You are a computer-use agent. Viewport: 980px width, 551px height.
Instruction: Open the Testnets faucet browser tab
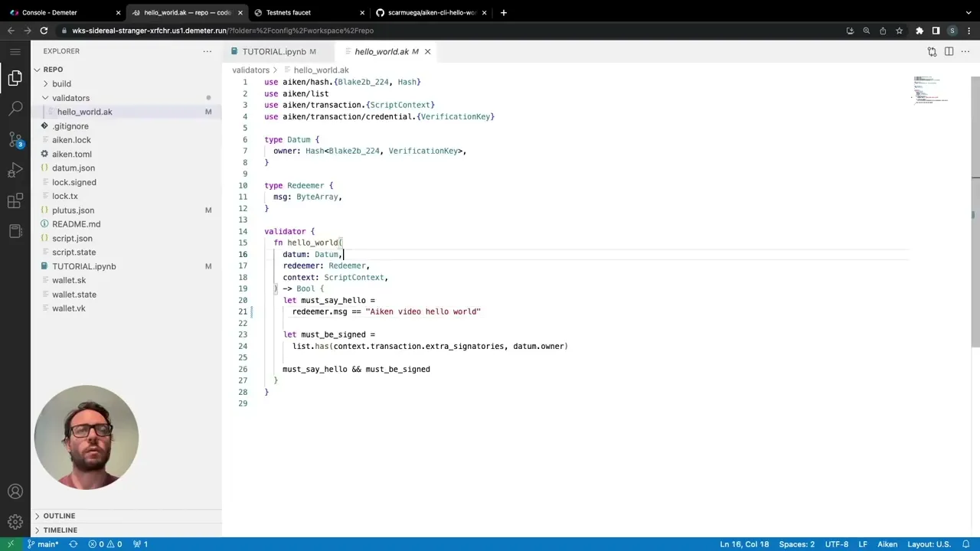click(x=288, y=12)
